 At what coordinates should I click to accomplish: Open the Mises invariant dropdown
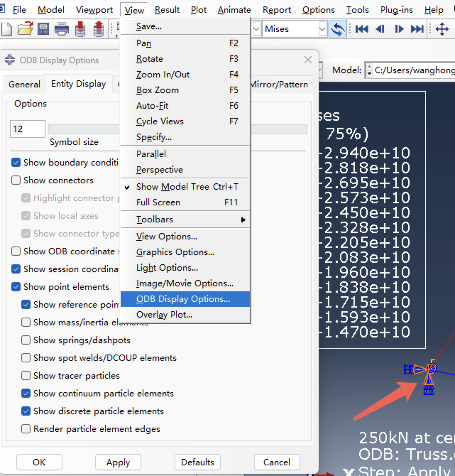[322, 29]
